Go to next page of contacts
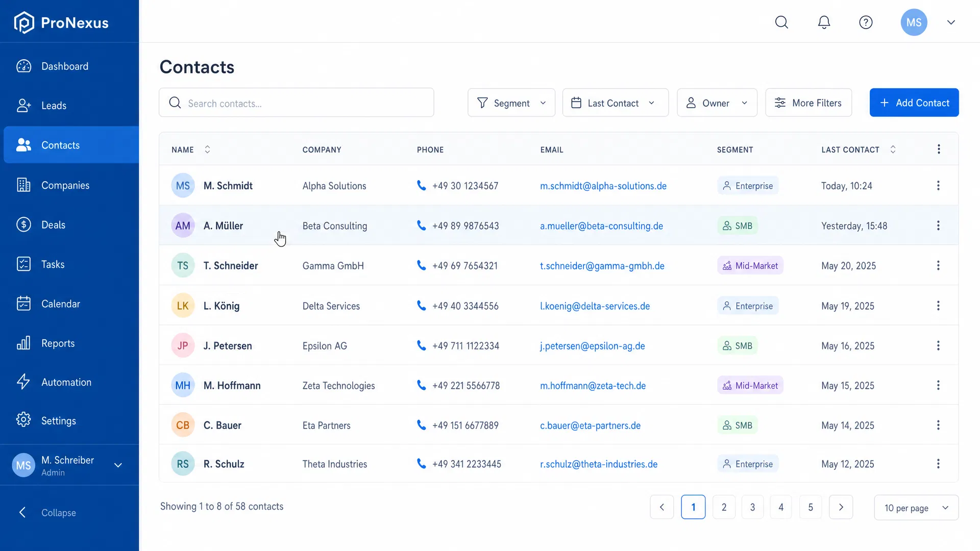The image size is (980, 551). click(841, 507)
